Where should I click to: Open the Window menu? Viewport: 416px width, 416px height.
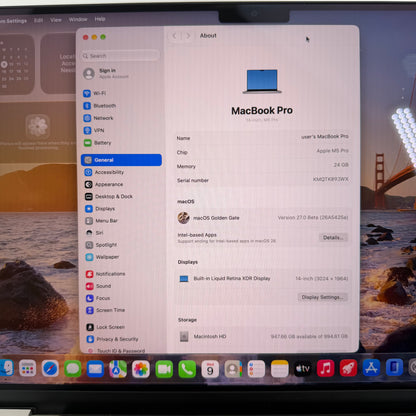click(78, 19)
